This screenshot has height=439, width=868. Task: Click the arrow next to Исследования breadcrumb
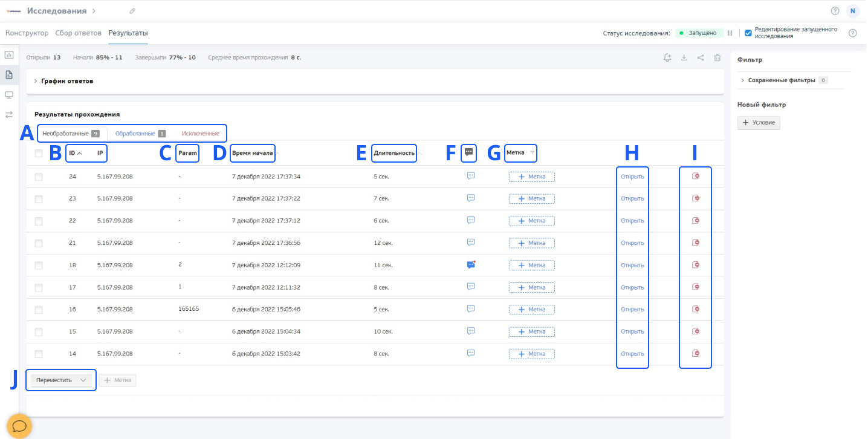(94, 11)
